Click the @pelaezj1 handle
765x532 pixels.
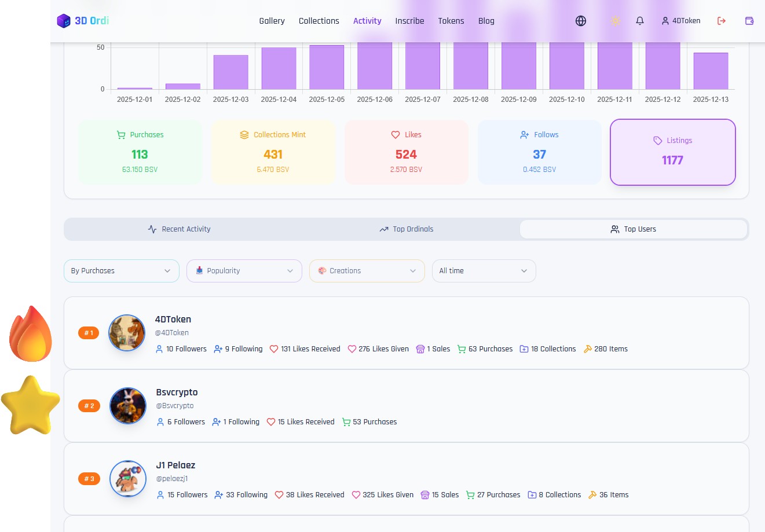(x=172, y=479)
